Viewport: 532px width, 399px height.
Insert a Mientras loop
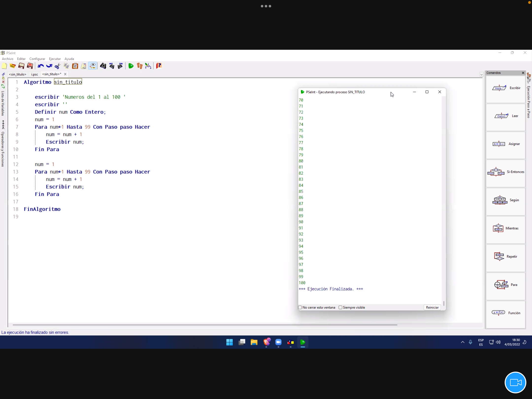click(506, 230)
